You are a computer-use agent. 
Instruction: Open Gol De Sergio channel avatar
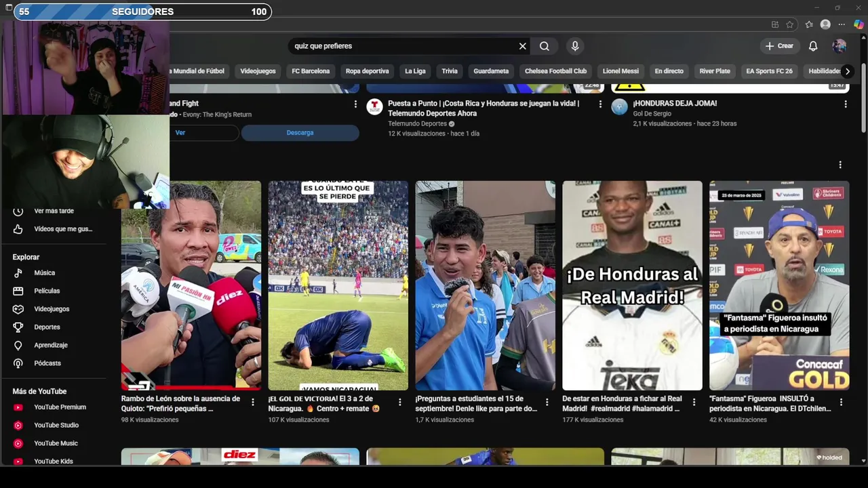coord(619,106)
